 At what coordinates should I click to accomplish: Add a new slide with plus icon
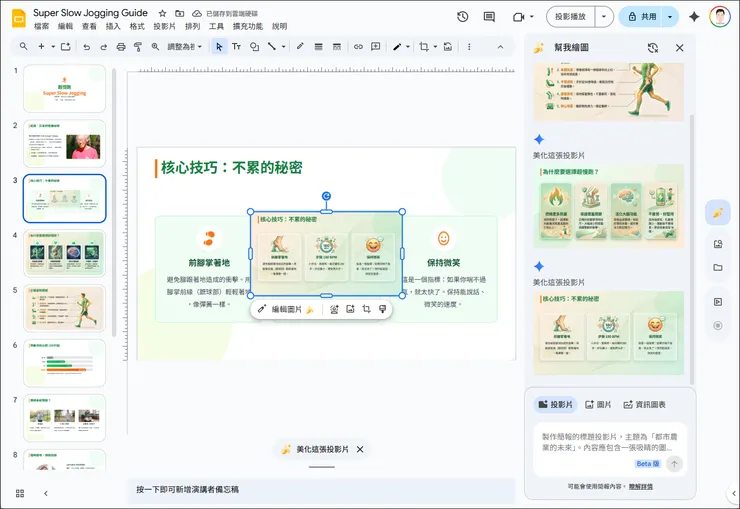pyautogui.click(x=42, y=47)
